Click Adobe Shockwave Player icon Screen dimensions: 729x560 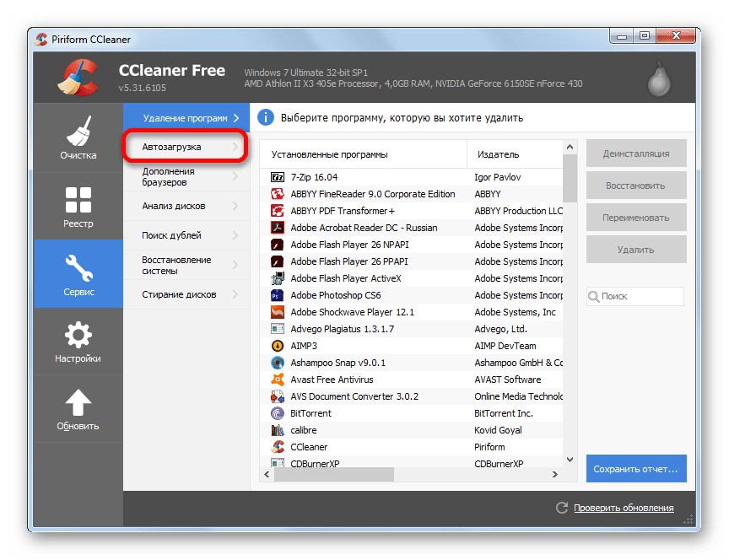tap(278, 312)
